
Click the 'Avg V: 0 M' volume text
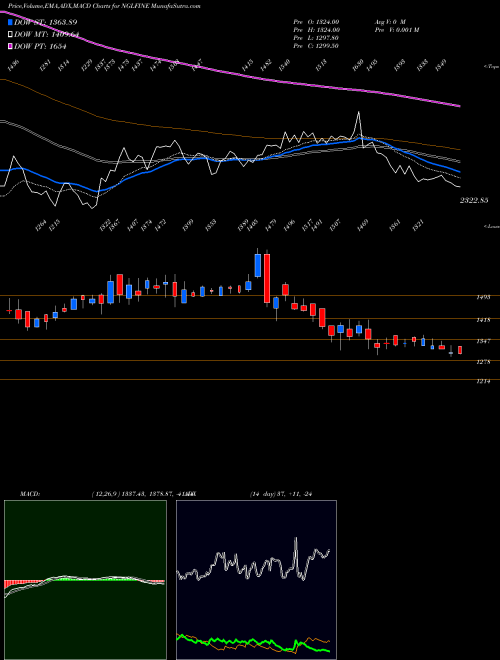coord(389,21)
